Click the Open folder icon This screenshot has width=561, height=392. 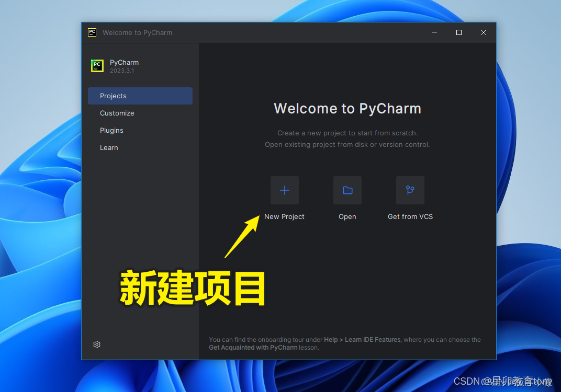point(347,190)
